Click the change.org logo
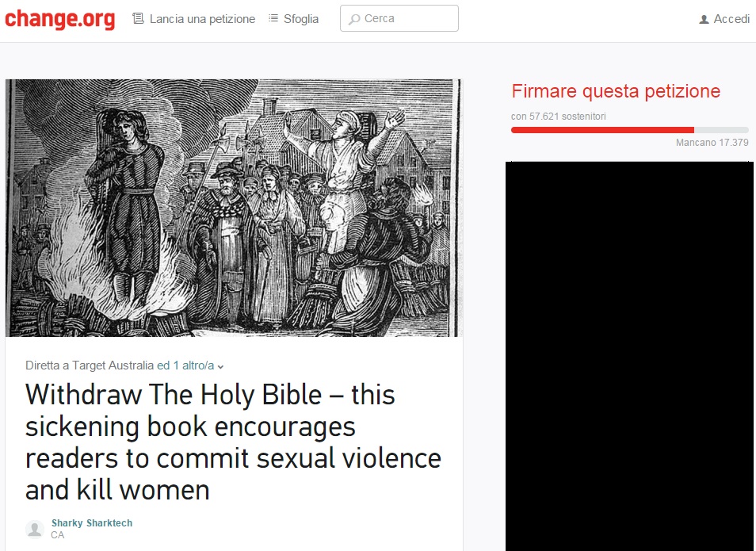Image resolution: width=756 pixels, height=551 pixels. (x=59, y=19)
